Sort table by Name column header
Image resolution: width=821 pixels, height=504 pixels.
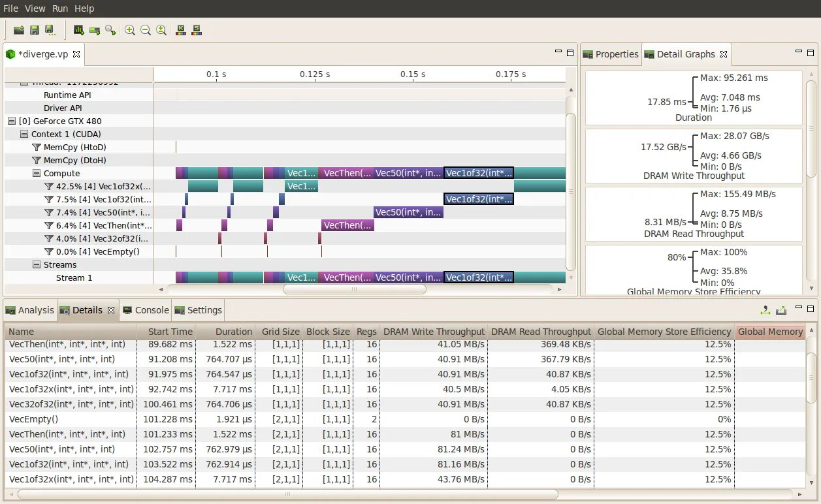71,332
